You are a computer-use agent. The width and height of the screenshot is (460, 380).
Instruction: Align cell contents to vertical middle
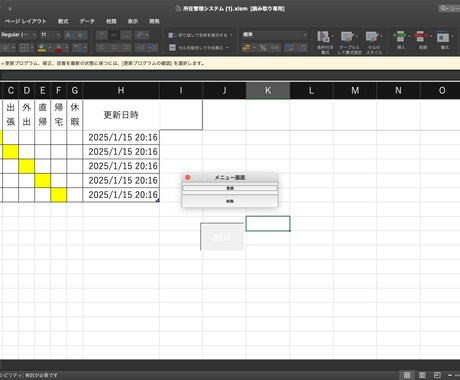114,35
